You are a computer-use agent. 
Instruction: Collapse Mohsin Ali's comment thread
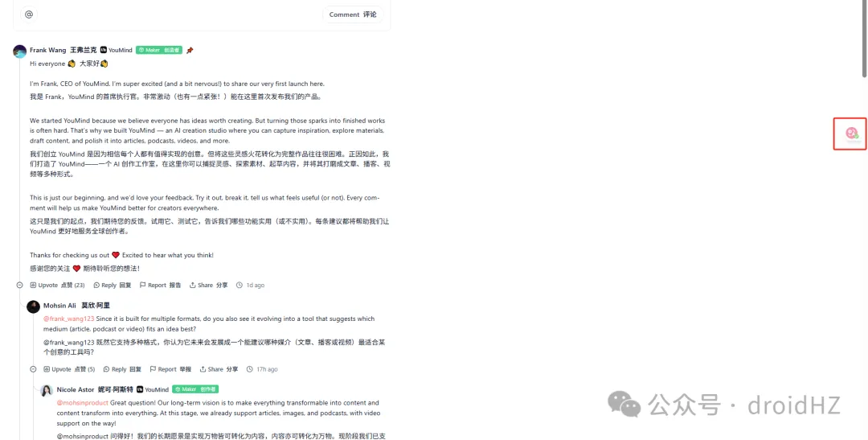(x=33, y=369)
